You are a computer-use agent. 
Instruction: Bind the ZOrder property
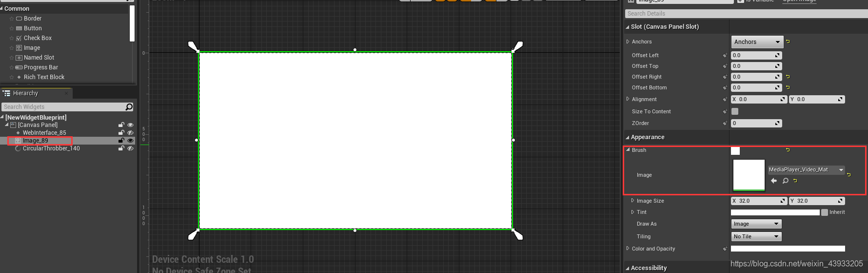coord(725,124)
